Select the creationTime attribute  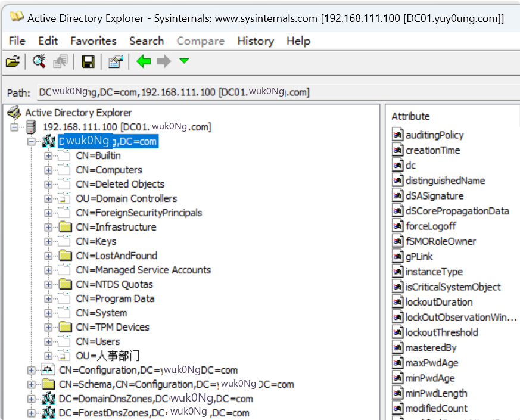tap(433, 150)
